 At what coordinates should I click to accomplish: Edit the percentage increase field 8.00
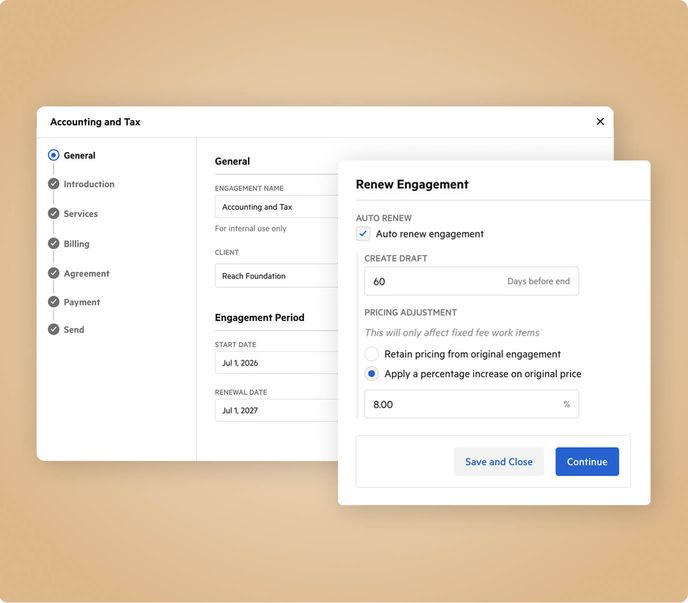[471, 404]
